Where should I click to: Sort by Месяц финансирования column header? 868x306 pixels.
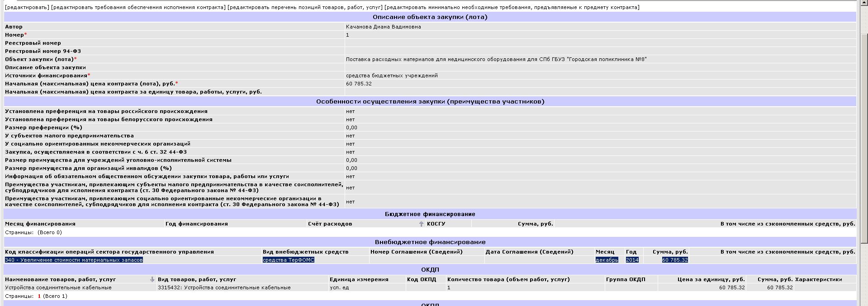(x=40, y=224)
